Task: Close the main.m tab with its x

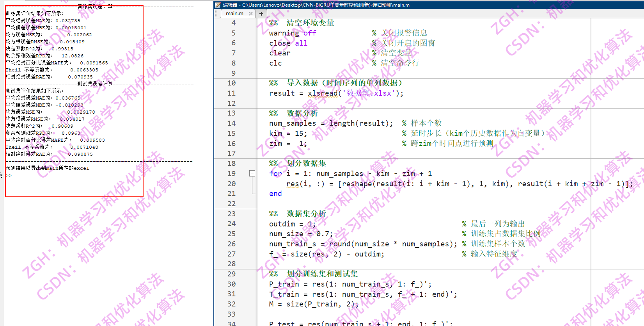Action: 251,13
